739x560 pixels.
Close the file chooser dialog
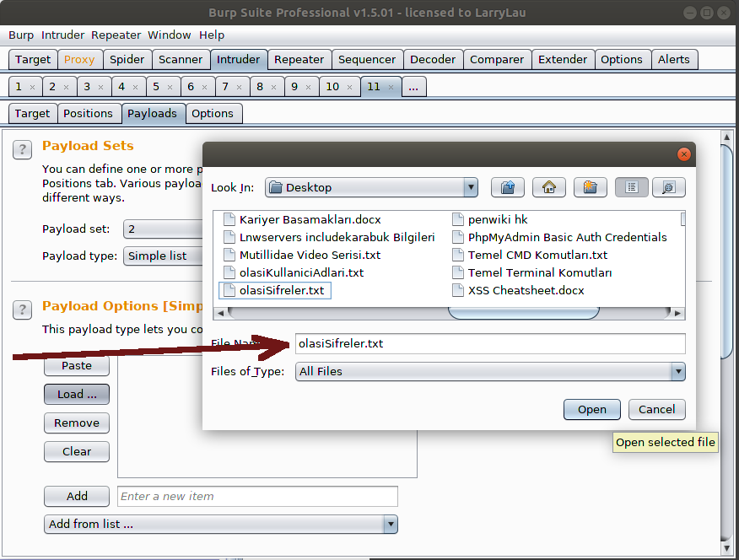coord(684,154)
